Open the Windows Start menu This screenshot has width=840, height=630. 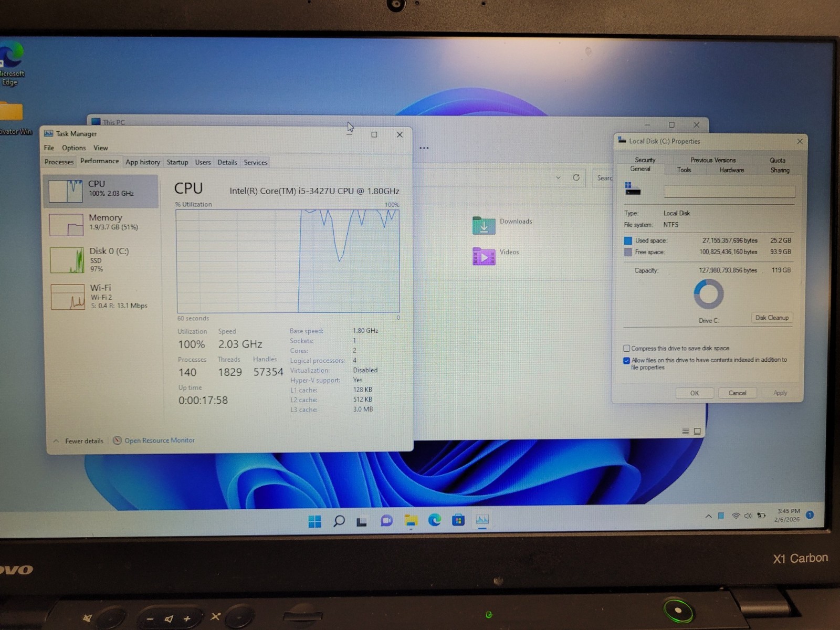(315, 521)
